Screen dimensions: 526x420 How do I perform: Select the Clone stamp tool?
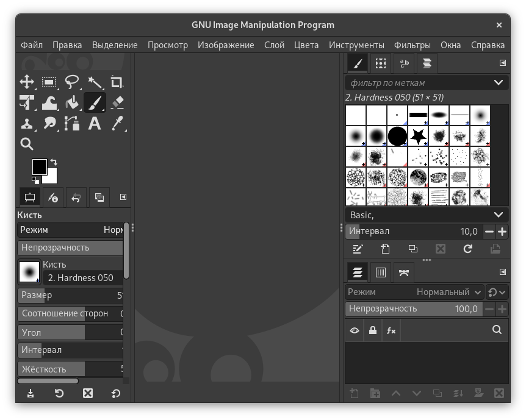click(27, 123)
